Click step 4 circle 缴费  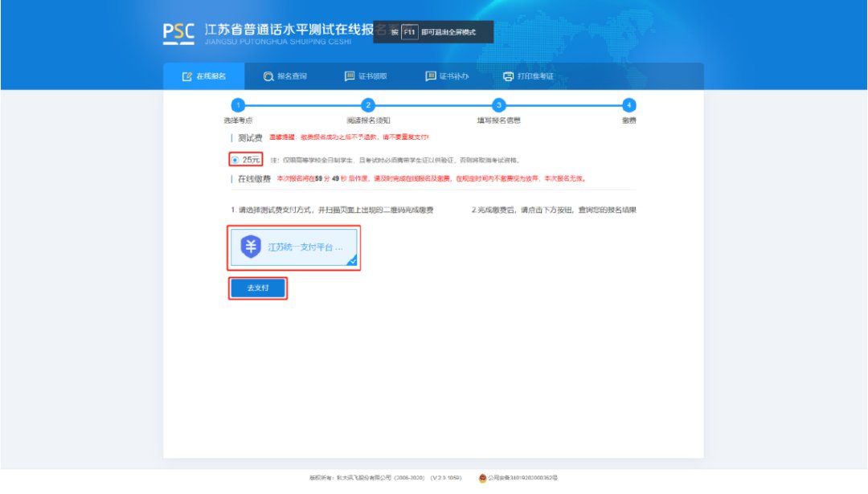point(628,105)
